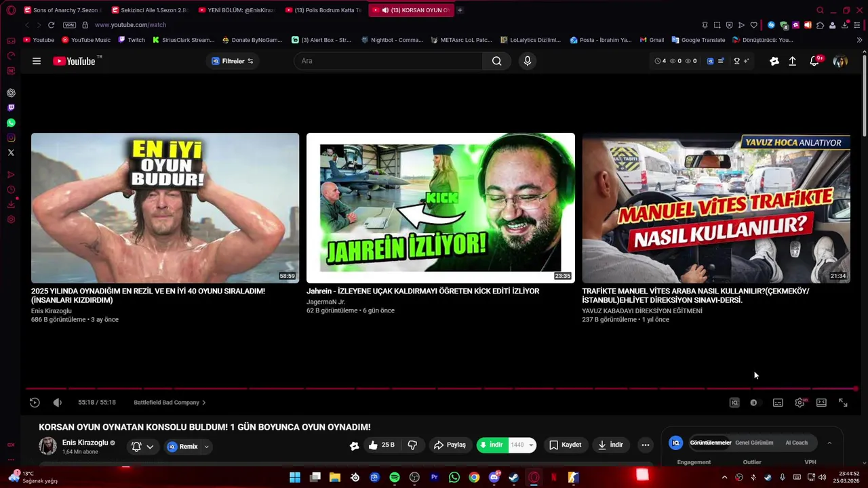Mute the video volume speaker

58,403
